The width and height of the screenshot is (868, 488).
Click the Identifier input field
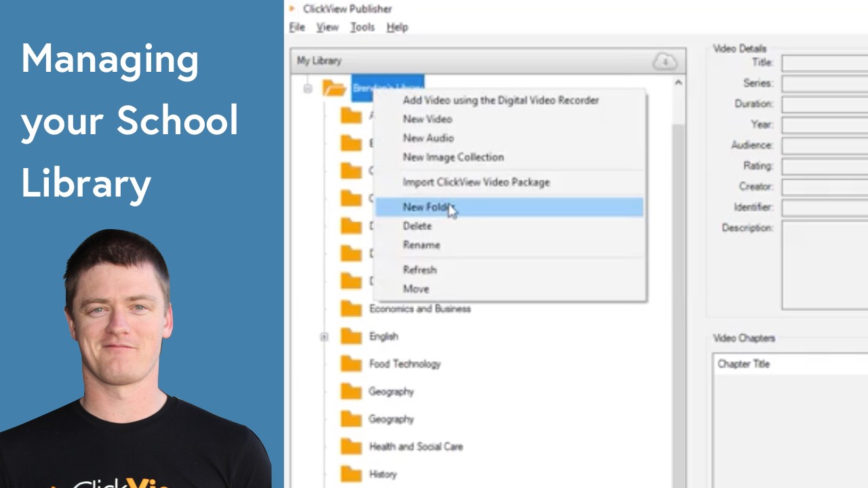coord(825,208)
